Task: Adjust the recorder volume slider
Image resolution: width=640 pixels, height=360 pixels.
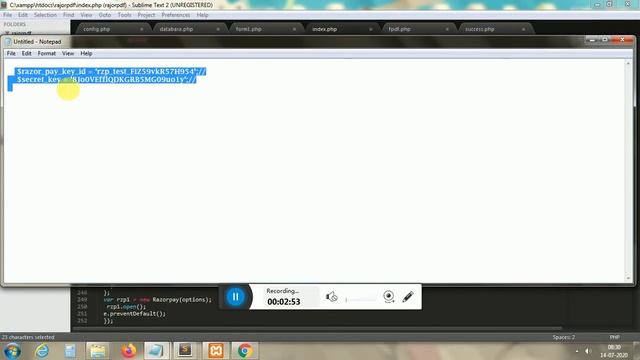Action: (x=361, y=300)
